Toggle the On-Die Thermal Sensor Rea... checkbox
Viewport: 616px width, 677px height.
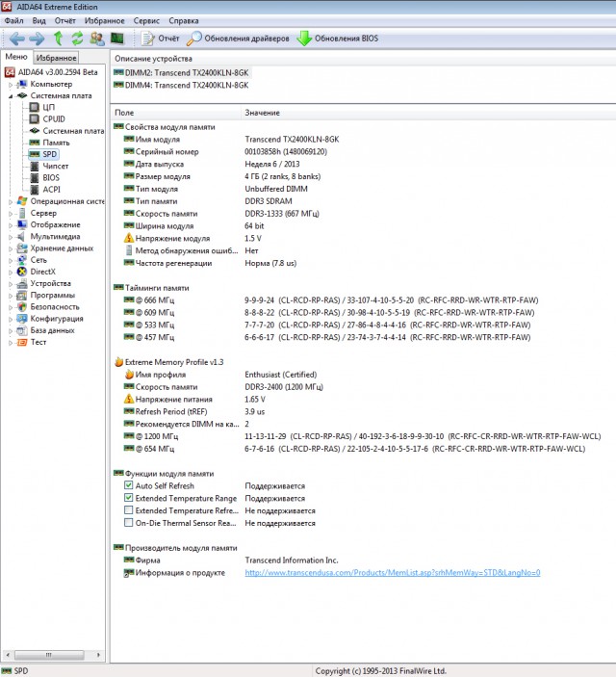click(x=128, y=522)
